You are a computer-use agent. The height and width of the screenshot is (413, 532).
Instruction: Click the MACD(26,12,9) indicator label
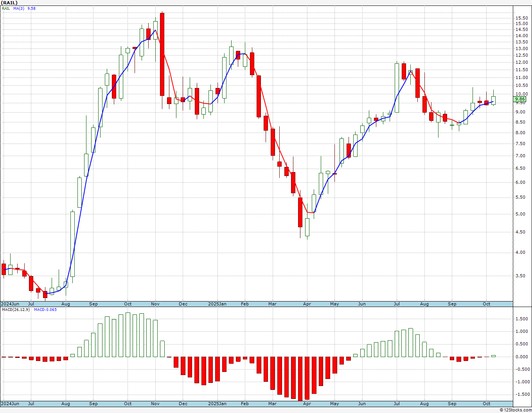pos(16,310)
